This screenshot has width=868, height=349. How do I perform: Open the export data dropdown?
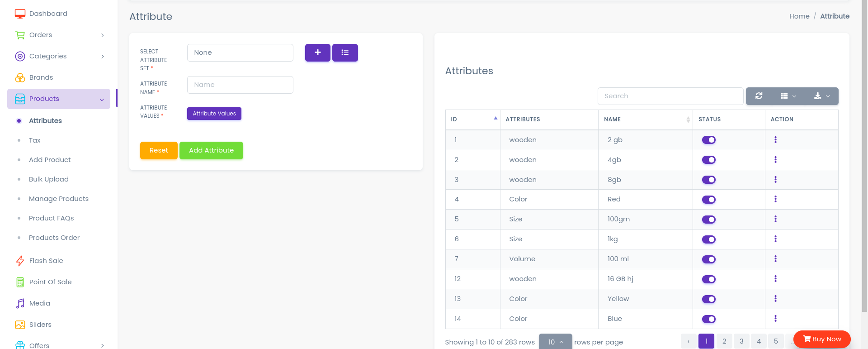point(822,96)
